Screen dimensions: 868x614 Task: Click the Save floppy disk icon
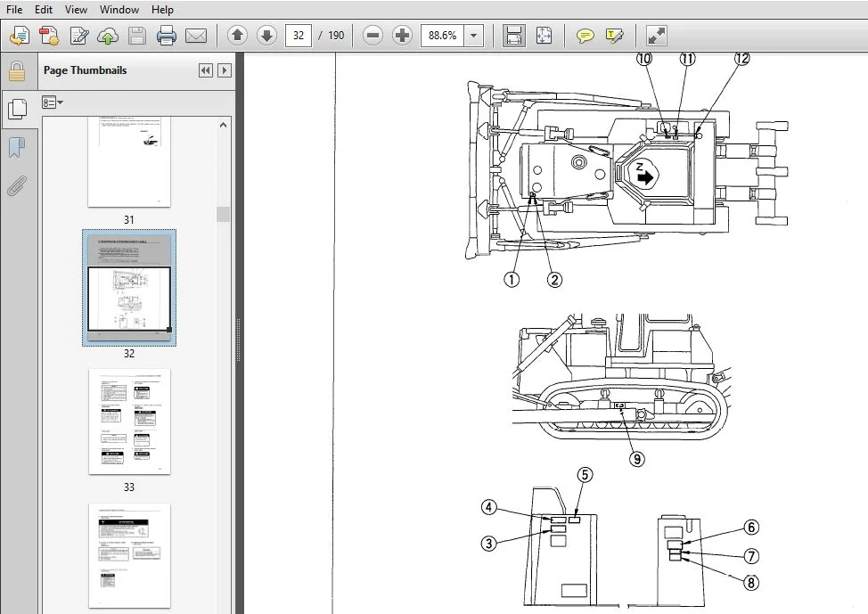[x=137, y=36]
